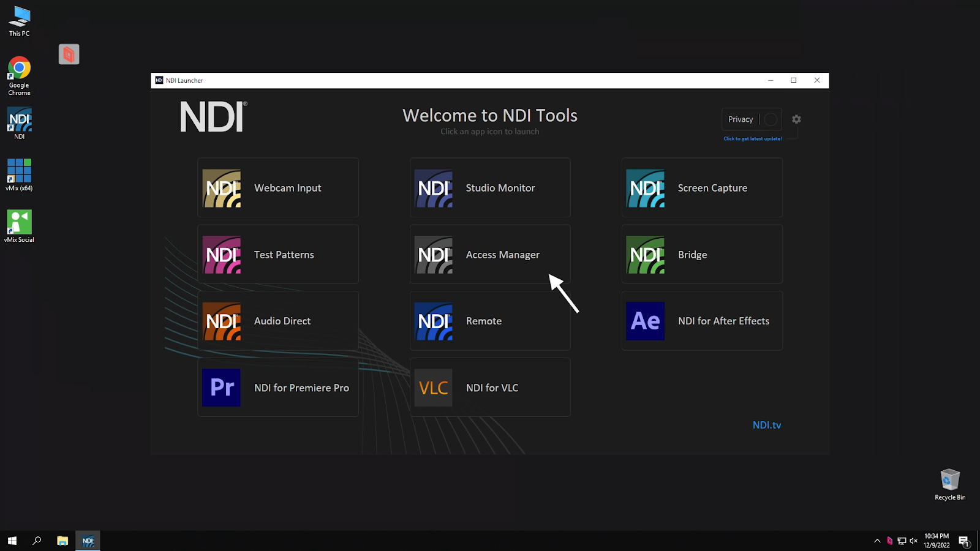Image resolution: width=980 pixels, height=551 pixels.
Task: Open the Studio Monitor NDI icon
Action: pyautogui.click(x=434, y=188)
